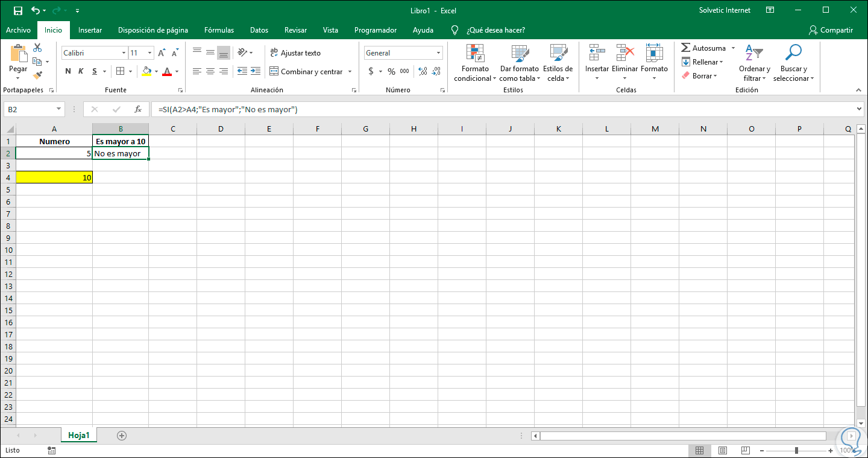Click the Center horizontal alignment icon

click(x=210, y=71)
